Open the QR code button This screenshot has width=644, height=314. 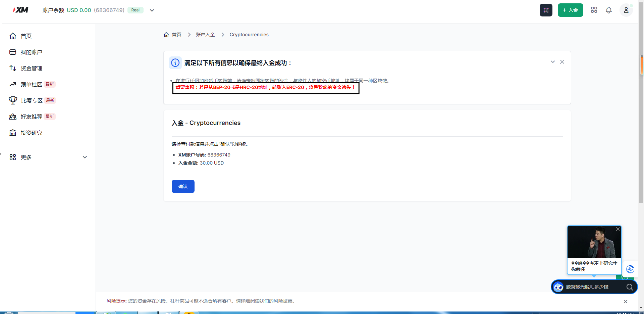546,10
